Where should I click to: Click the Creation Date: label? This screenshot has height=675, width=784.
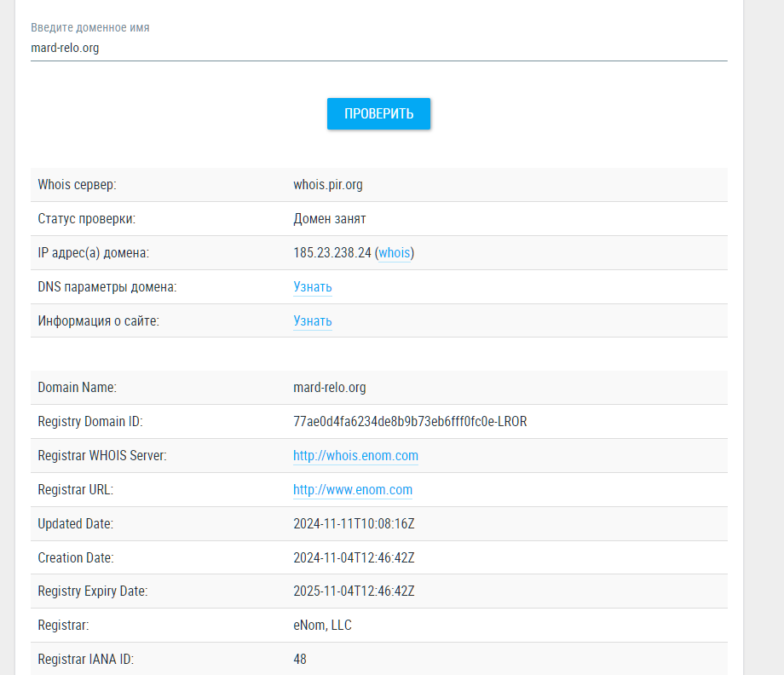(x=76, y=557)
